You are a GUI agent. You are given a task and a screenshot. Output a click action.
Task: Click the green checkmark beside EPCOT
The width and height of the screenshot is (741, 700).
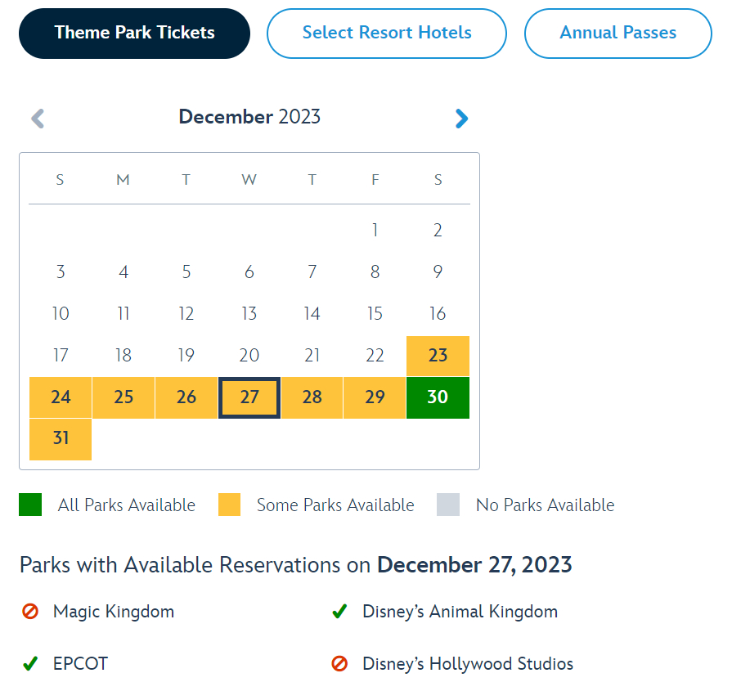tap(30, 664)
